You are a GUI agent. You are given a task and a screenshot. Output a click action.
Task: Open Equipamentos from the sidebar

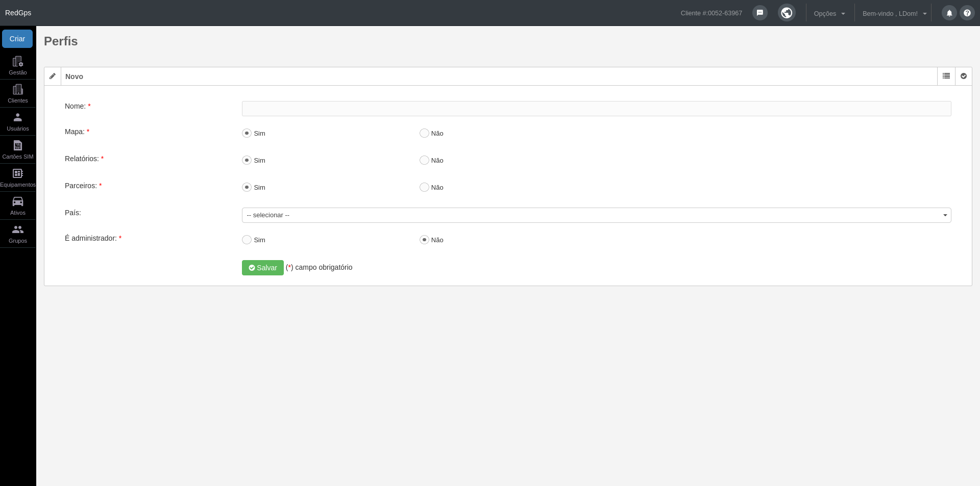pos(18,177)
